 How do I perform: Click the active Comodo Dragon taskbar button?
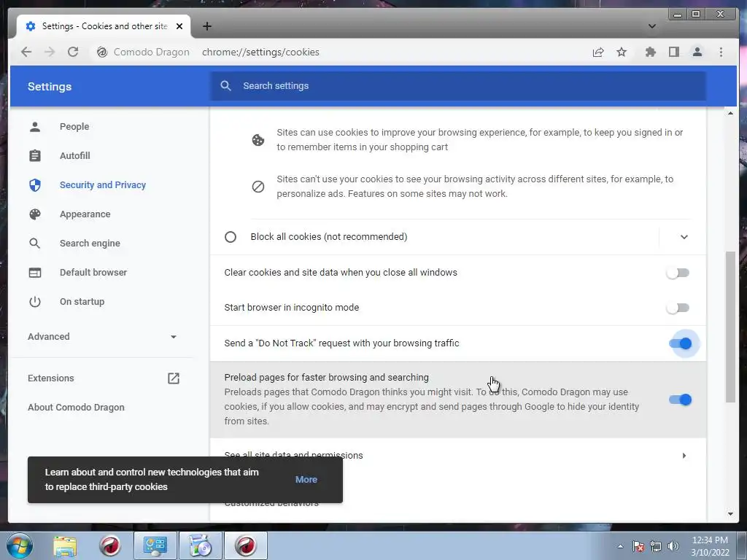coord(245,545)
